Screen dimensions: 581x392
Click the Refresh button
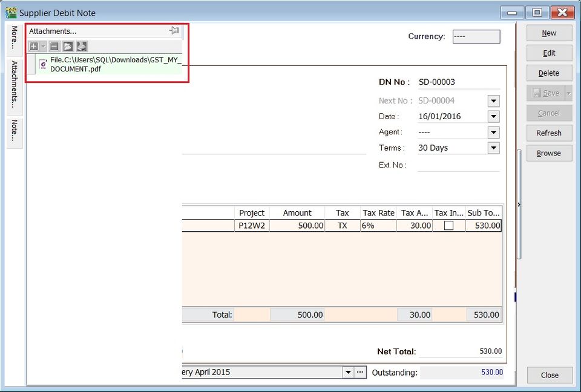tap(548, 132)
